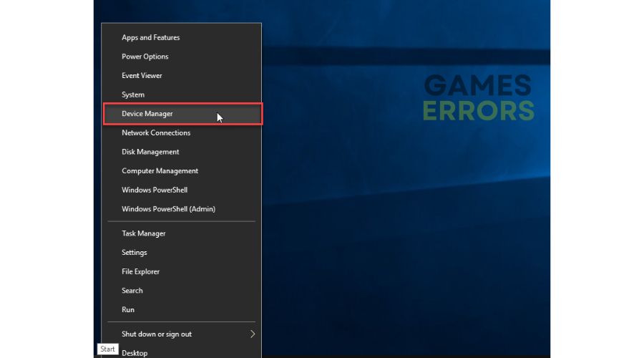Viewport: 644px width, 358px height.
Task: Open Apps and Features from the menu
Action: click(x=150, y=37)
